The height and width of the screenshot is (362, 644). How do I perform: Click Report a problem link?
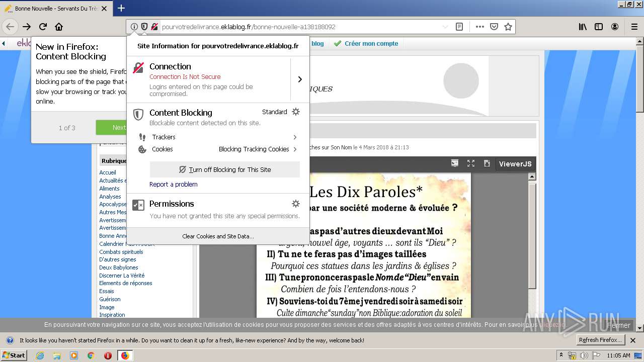[173, 184]
